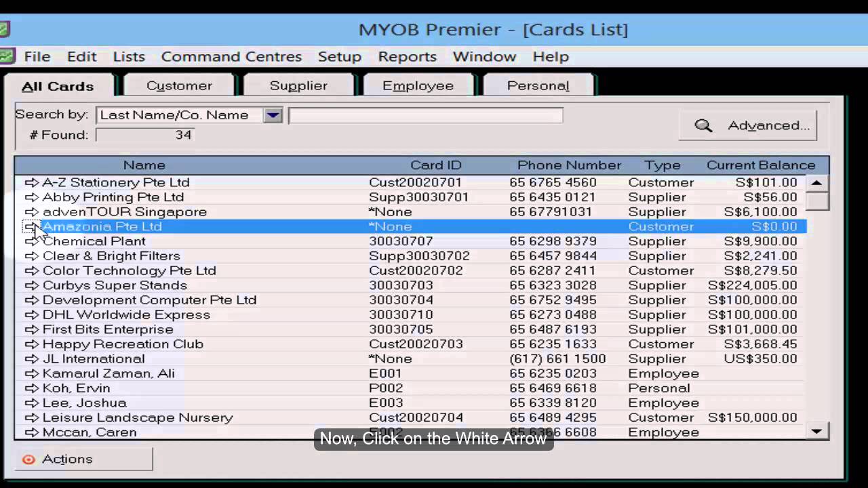Click the vertical scrollbar thumb

(x=816, y=201)
